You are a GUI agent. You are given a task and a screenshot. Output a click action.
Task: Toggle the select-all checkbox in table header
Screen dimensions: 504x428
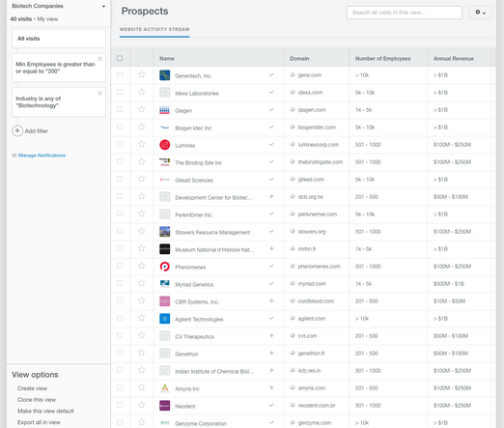120,58
